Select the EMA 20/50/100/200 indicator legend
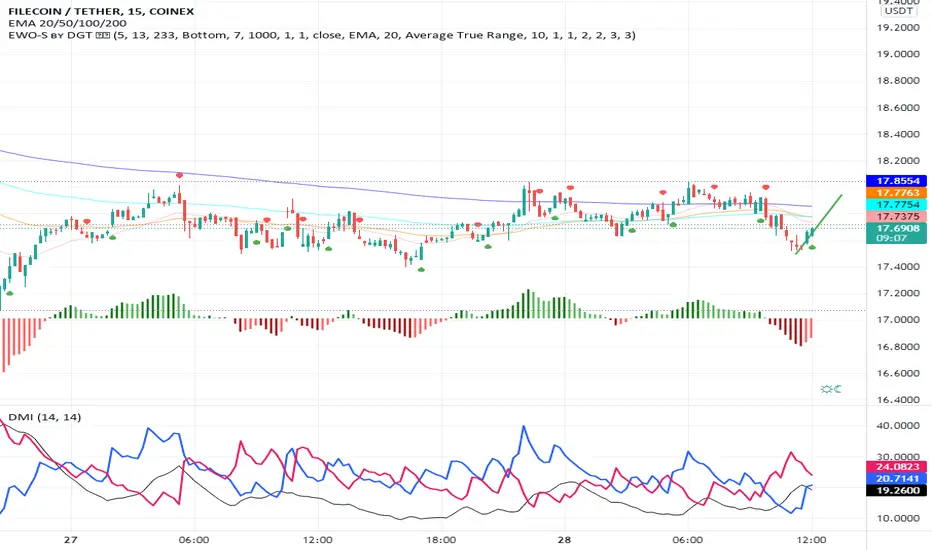 pyautogui.click(x=67, y=23)
